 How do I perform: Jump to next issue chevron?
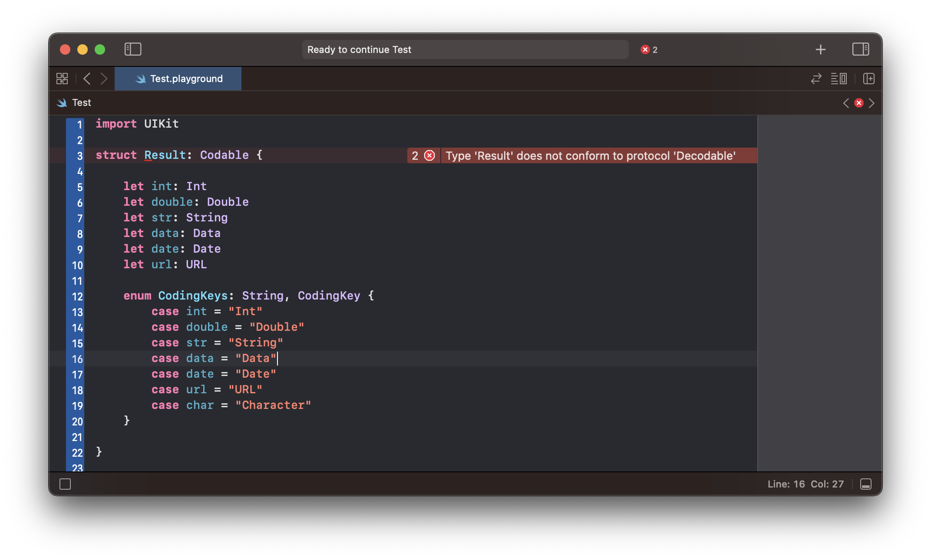tap(872, 103)
